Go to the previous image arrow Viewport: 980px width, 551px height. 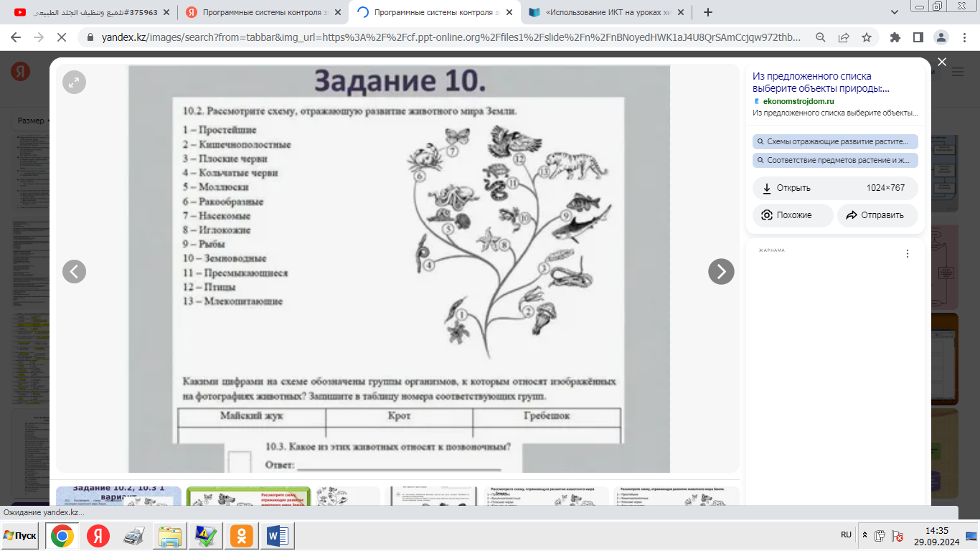click(x=74, y=271)
